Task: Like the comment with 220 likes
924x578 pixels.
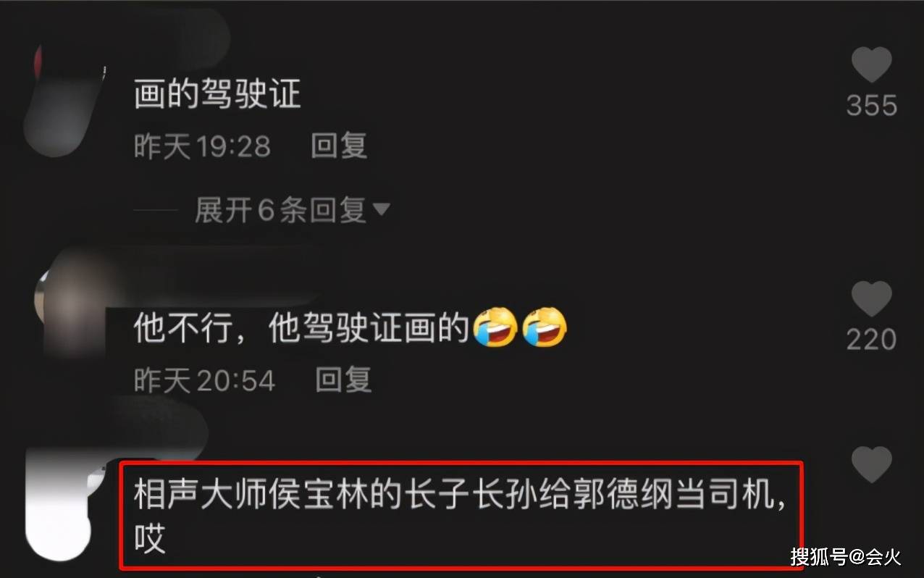Action: pyautogui.click(x=871, y=300)
